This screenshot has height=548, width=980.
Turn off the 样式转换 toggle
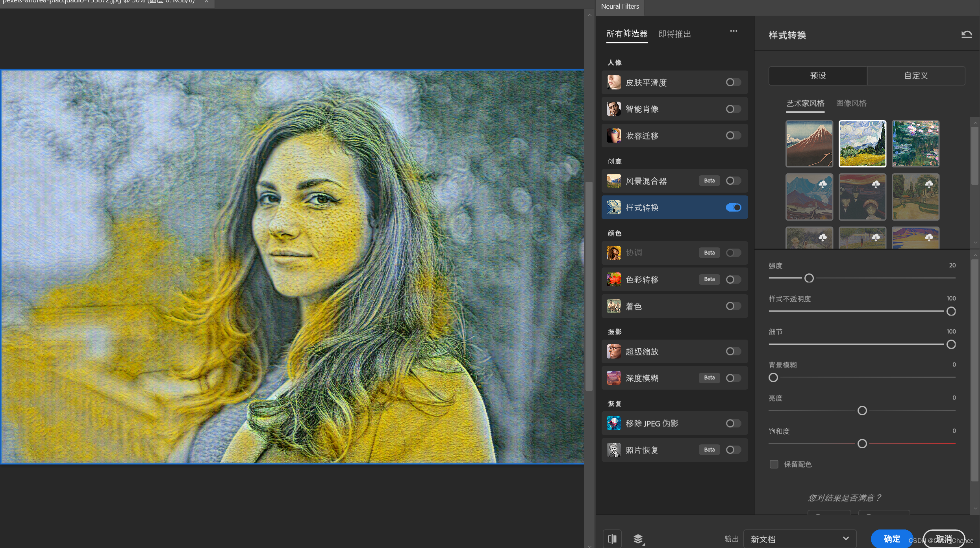[733, 207]
